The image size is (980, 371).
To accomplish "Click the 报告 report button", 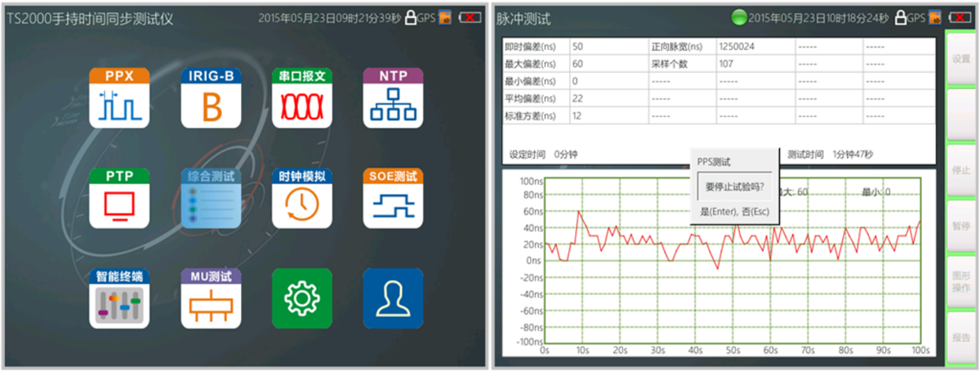I will click(x=961, y=337).
